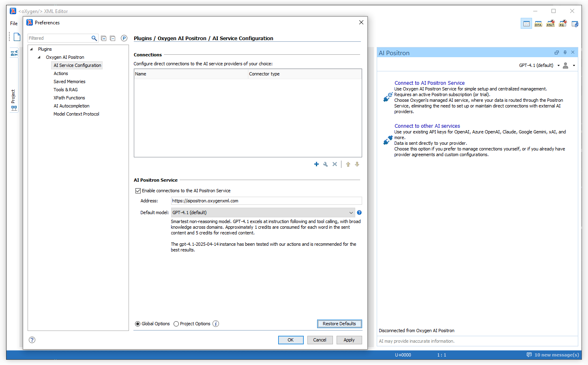Screen dimensions: 588x365
Task: Switch to XQuery Debugger perspective
Action: point(562,24)
